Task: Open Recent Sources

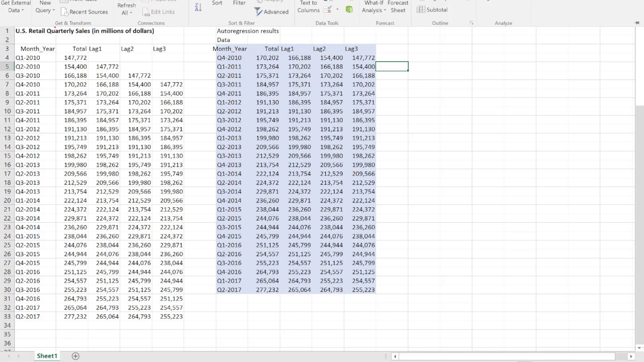Action: point(84,12)
